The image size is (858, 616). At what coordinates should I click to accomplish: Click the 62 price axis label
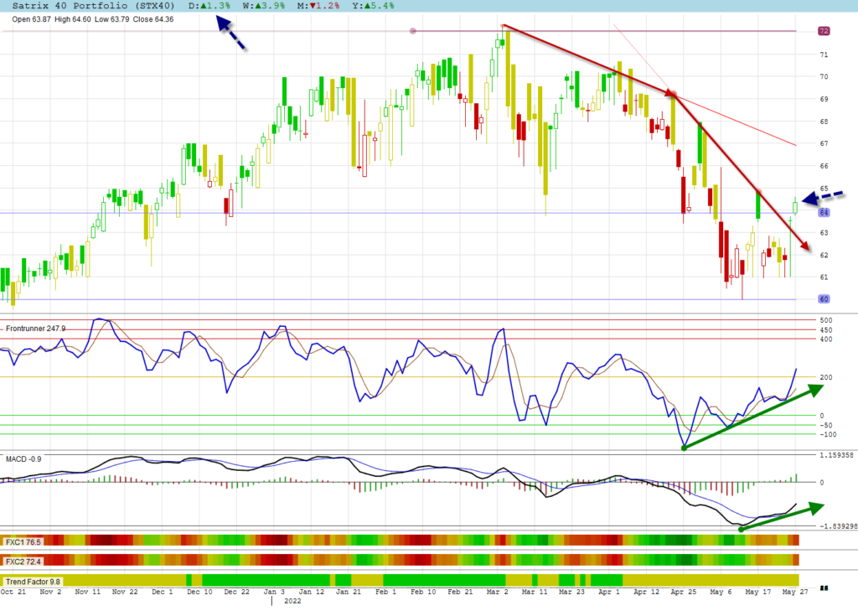tap(824, 255)
